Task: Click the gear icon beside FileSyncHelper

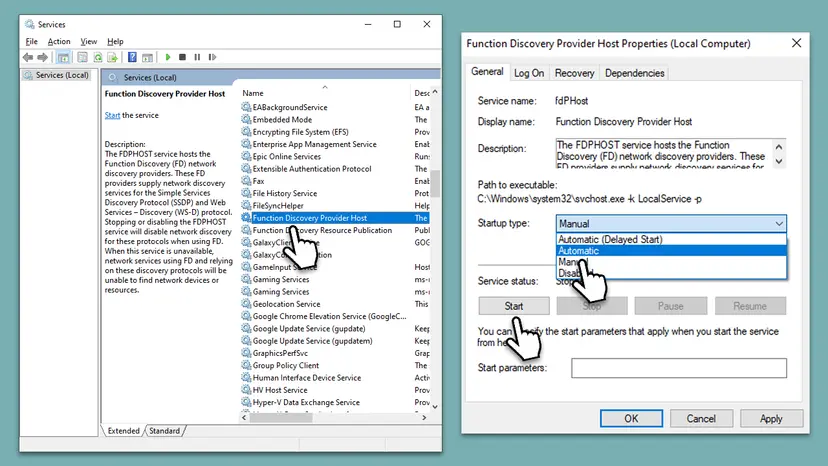Action: click(x=246, y=206)
